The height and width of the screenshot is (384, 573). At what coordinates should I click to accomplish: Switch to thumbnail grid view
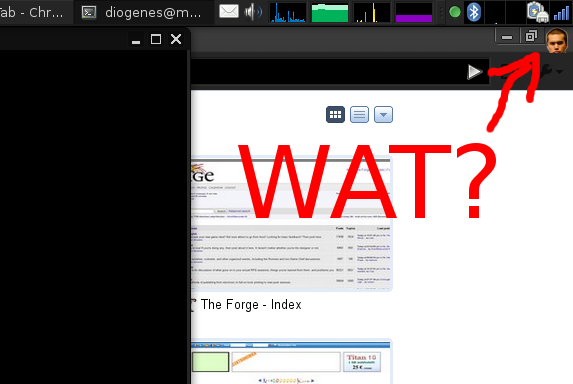[x=335, y=115]
